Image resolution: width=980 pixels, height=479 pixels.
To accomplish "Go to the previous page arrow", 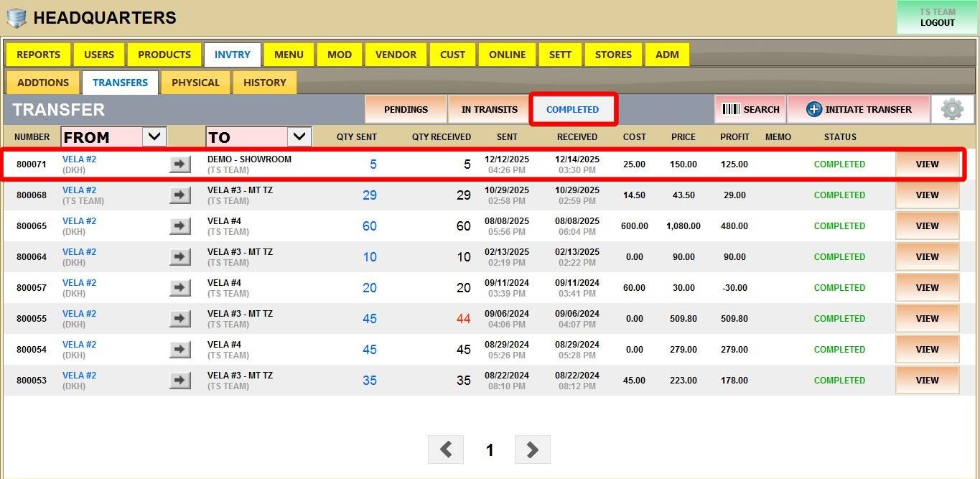I will point(446,450).
